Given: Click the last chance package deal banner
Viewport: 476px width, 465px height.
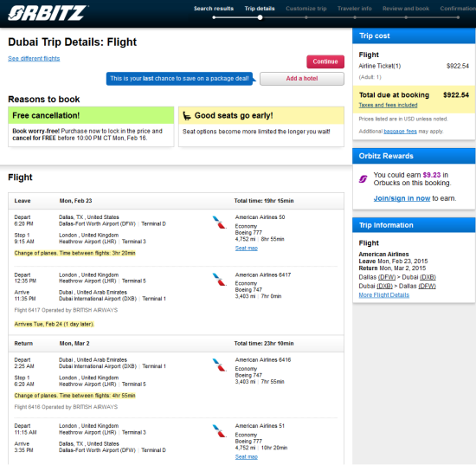Looking at the screenshot, I should pyautogui.click(x=179, y=79).
